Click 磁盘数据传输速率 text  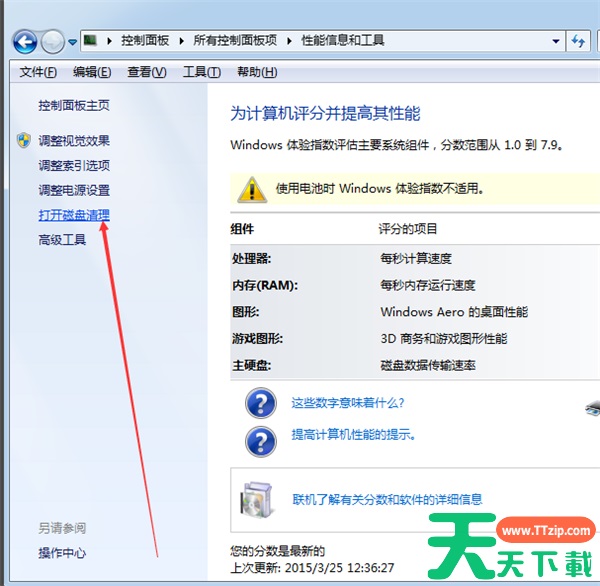(428, 366)
